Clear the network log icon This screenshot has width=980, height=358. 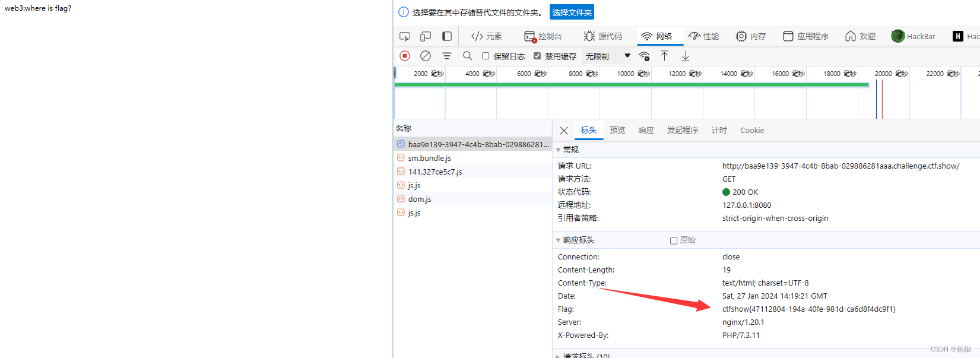(426, 56)
